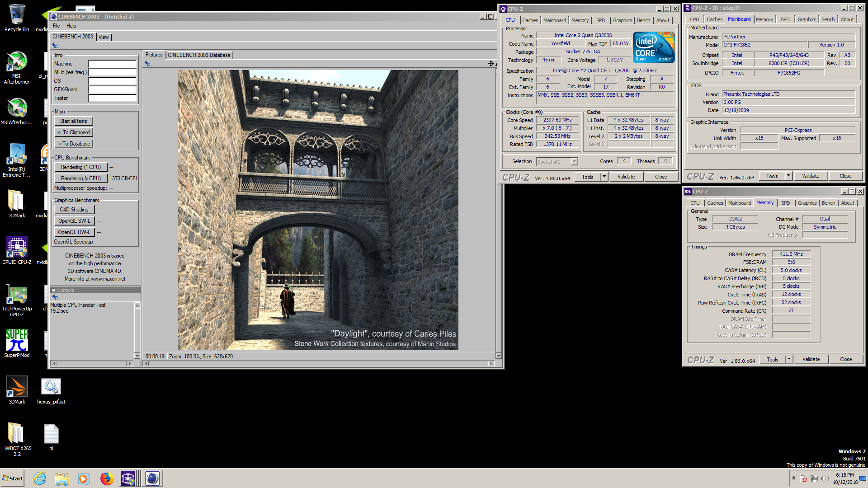Run the C4D Shading test
Image resolution: width=868 pixels, height=488 pixels.
tap(75, 210)
